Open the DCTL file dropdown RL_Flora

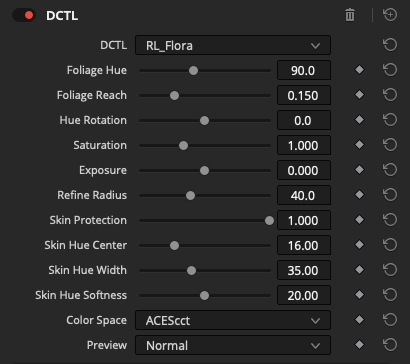233,45
